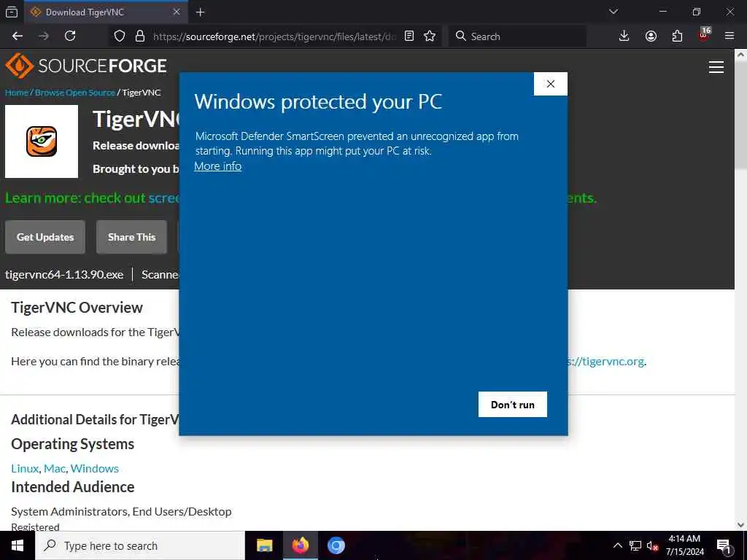Click the TigerVNC Overview heading
The height and width of the screenshot is (560, 747).
tap(77, 308)
